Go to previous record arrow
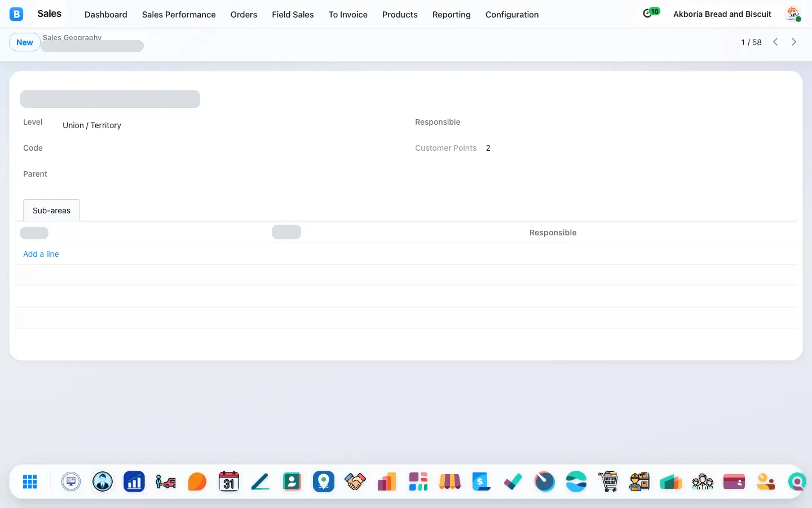This screenshot has width=812, height=508. 776,42
